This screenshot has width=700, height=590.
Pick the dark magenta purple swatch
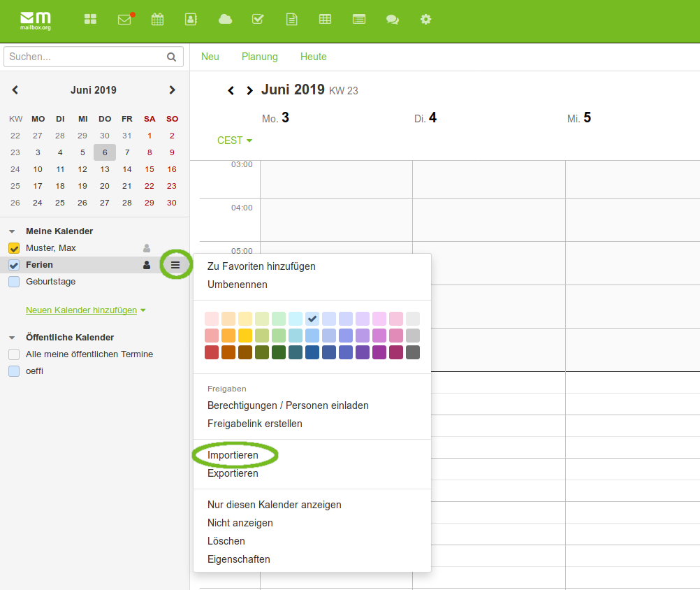(379, 352)
